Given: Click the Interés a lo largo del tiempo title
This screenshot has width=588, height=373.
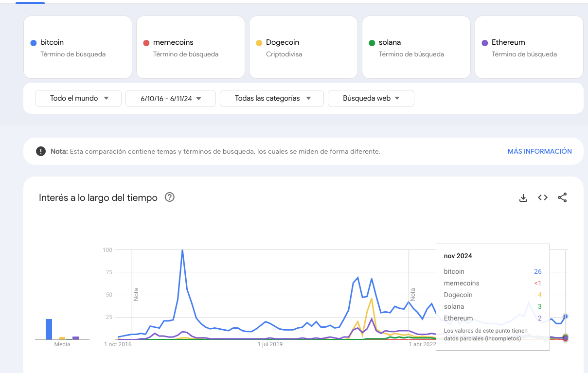Looking at the screenshot, I should pyautogui.click(x=98, y=197).
